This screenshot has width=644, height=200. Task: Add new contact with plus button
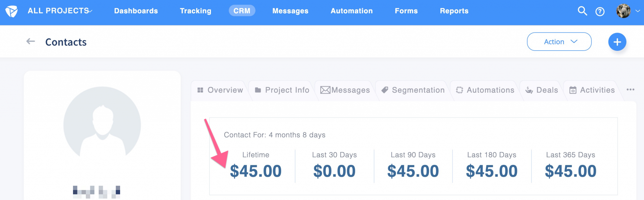[617, 42]
